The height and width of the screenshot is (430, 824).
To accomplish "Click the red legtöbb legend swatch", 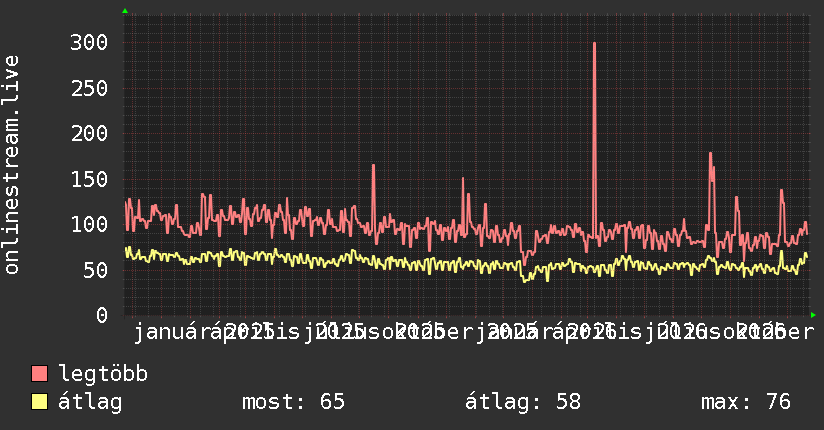I will click(x=39, y=373).
